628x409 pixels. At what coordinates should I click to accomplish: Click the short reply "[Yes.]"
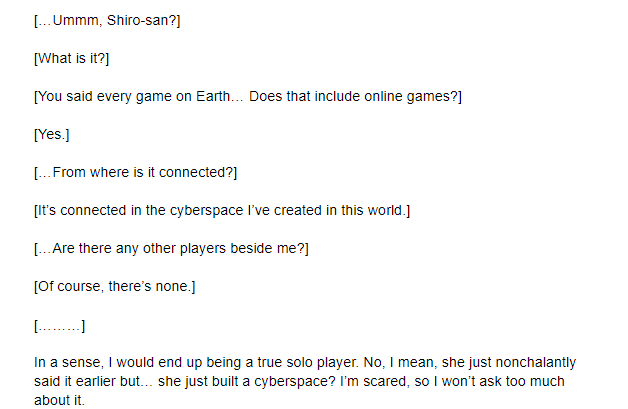tap(52, 135)
